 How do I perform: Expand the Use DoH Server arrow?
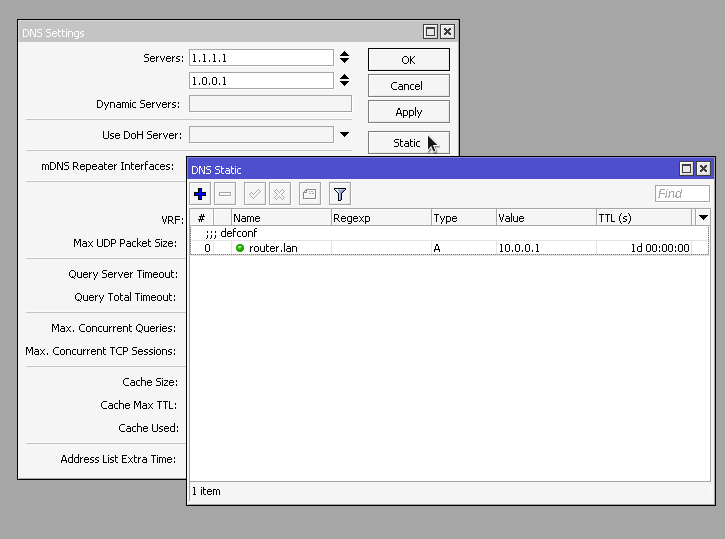344,135
